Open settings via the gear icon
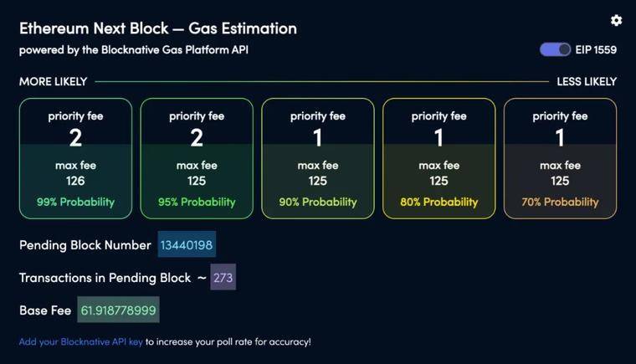The height and width of the screenshot is (364, 636). coord(616,20)
